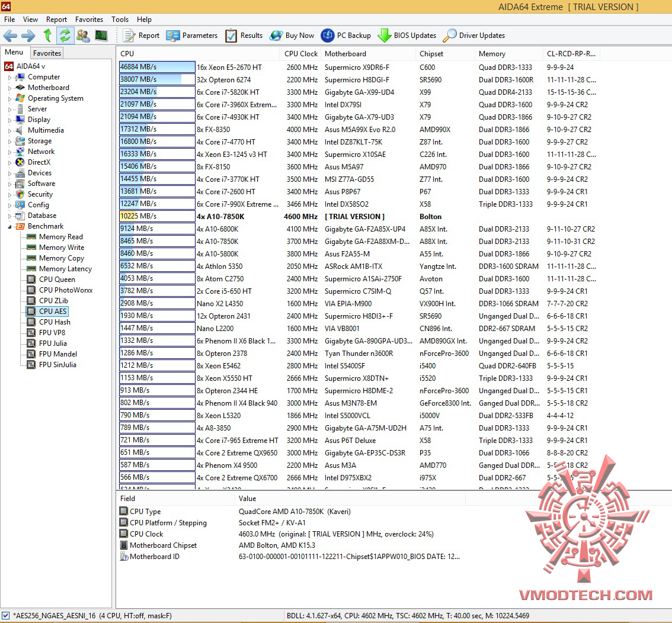This screenshot has width=672, height=623.
Task: Click the users icon in toolbar
Action: pos(83,36)
